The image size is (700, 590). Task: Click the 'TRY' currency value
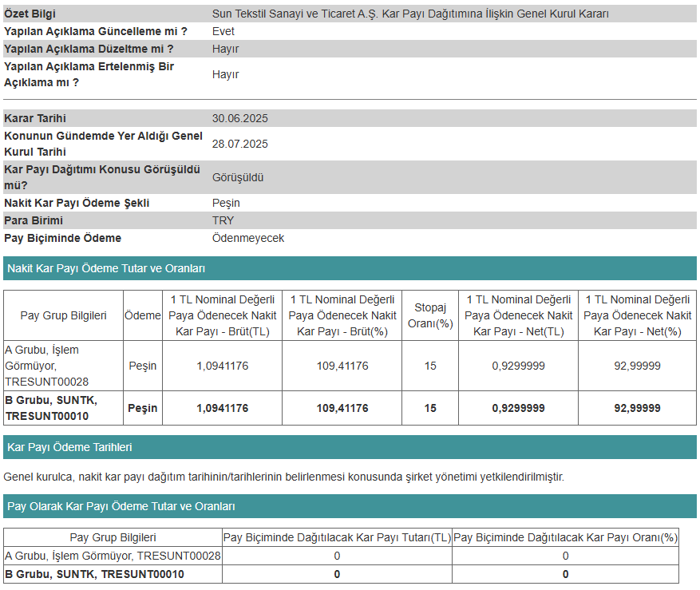point(223,220)
